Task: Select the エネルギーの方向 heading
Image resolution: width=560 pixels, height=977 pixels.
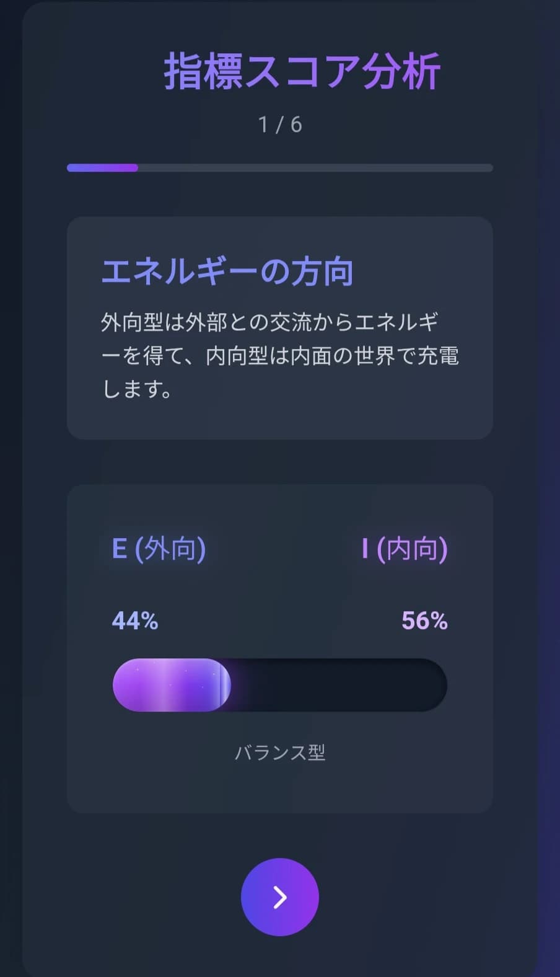Action: click(x=227, y=272)
